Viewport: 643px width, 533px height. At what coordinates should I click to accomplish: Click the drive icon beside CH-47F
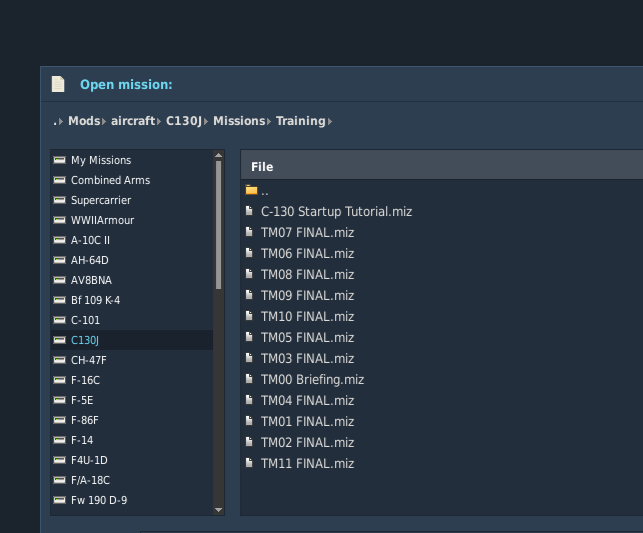tap(59, 360)
